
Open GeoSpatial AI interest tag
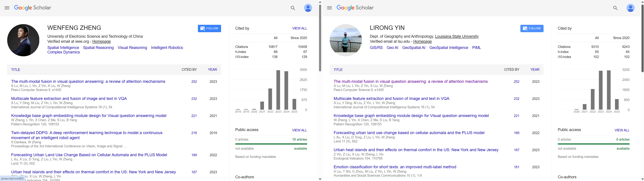(x=414, y=47)
